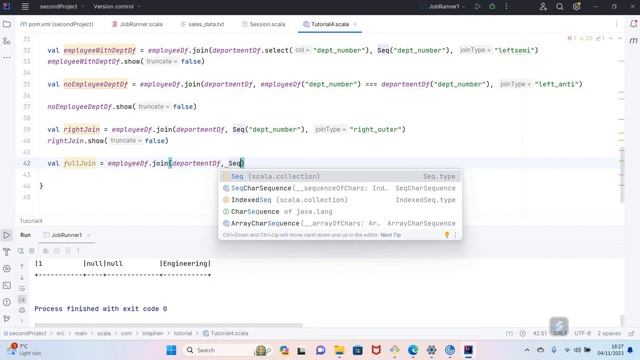This screenshot has width=640, height=360.
Task: Open the Build hammer tool window
Action: (x=7, y=252)
